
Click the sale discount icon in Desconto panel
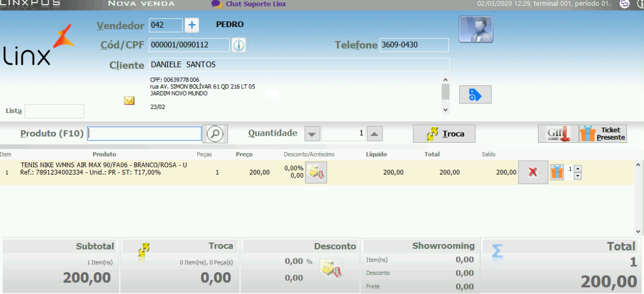click(x=331, y=269)
